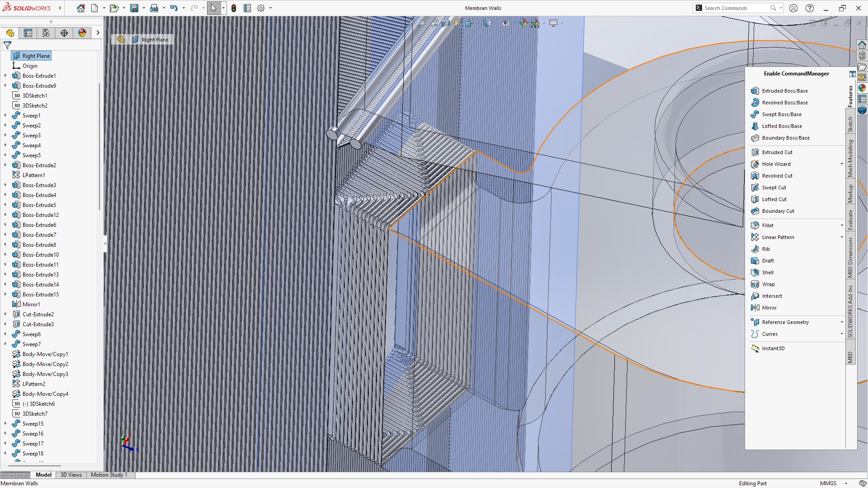Screen dimensions: 868x488
Task: Toggle Hide/Show Items with the eye icon
Action: pyautogui.click(x=505, y=23)
